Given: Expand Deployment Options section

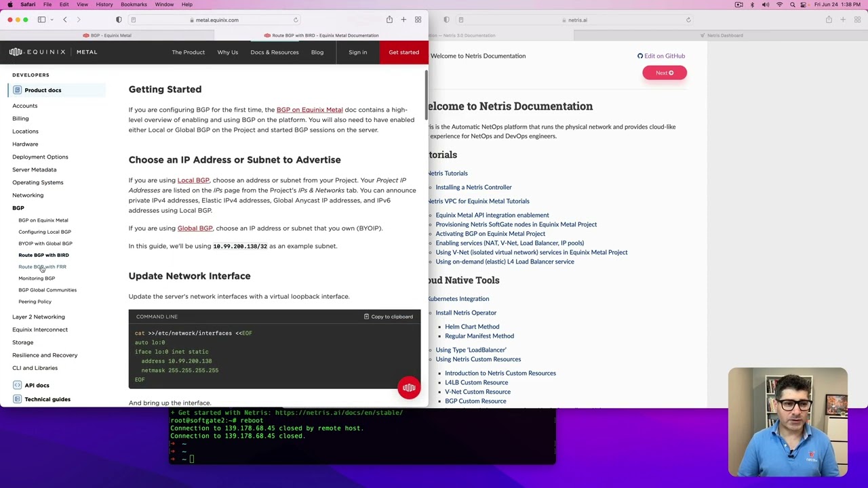Looking at the screenshot, I should point(40,157).
